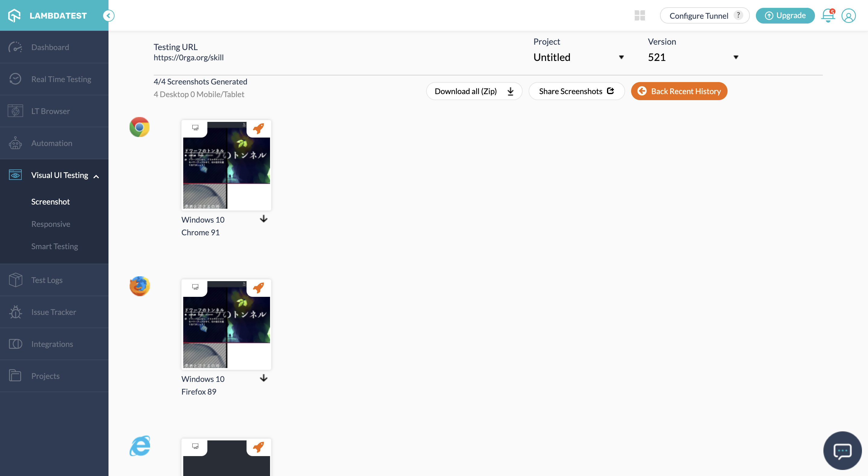Click the '4/4 Screenshots Generated' text
868x476 pixels.
click(200, 82)
